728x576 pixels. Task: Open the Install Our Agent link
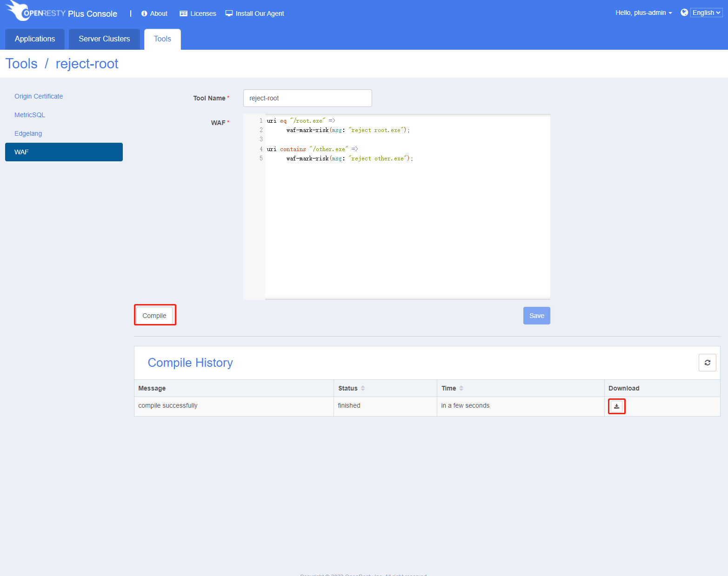click(x=260, y=13)
